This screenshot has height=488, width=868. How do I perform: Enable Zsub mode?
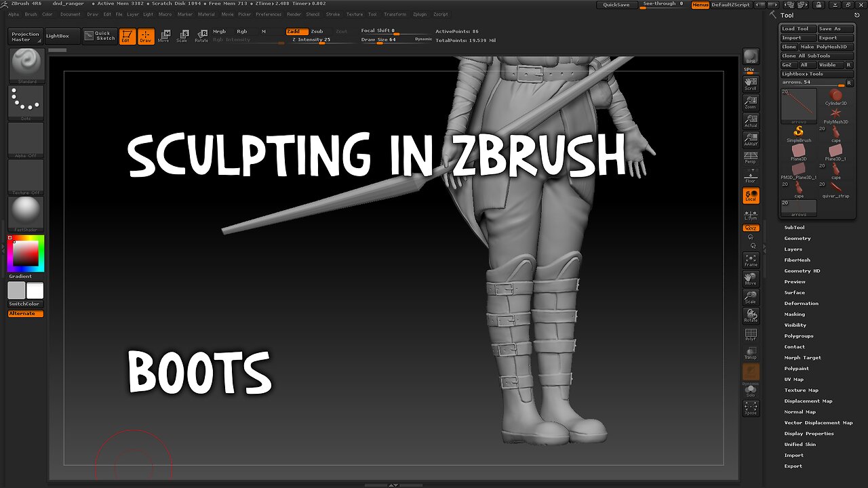pos(317,31)
